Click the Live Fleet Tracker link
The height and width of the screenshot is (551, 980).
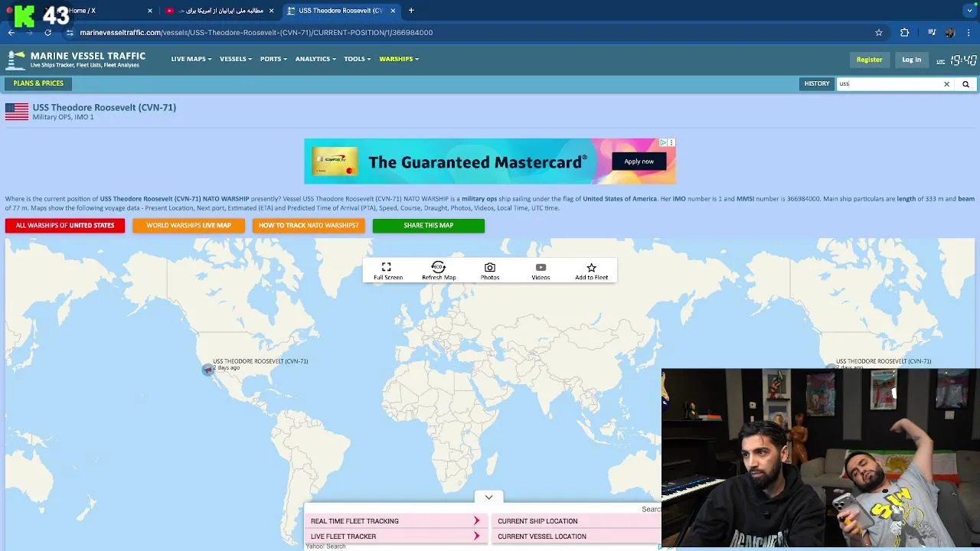pyautogui.click(x=343, y=536)
